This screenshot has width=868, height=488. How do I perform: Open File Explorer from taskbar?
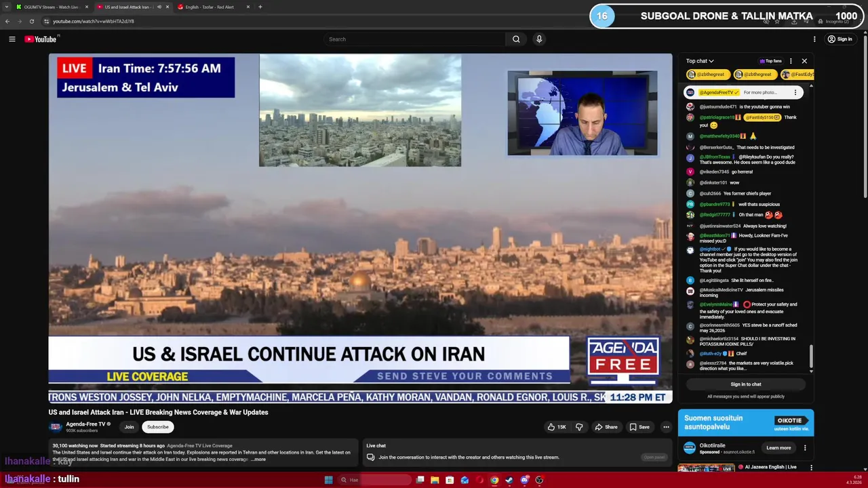tap(435, 480)
